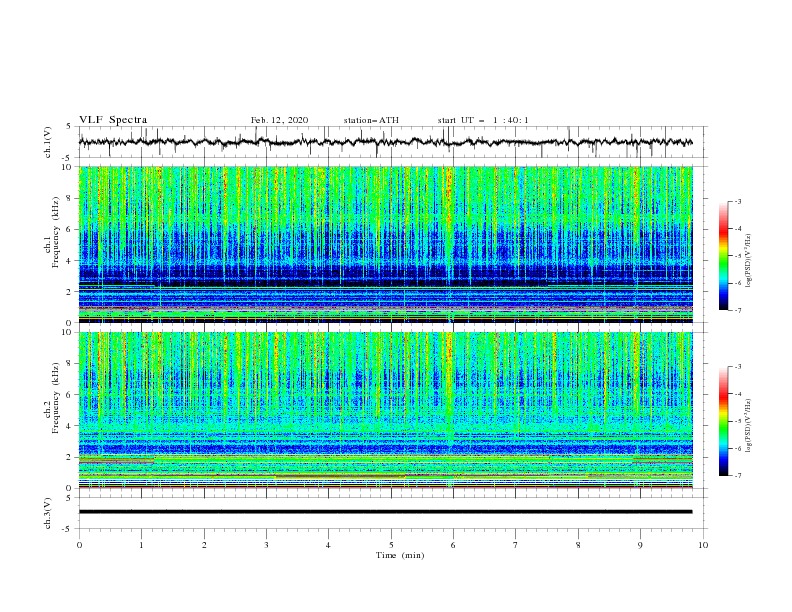Screen dimensions: 792x612
Task: Click the date 'Feb. 12, 2020'
Action: [279, 120]
